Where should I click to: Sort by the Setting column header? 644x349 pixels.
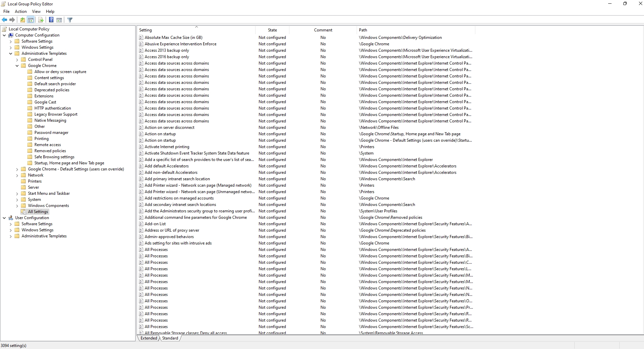tap(196, 30)
